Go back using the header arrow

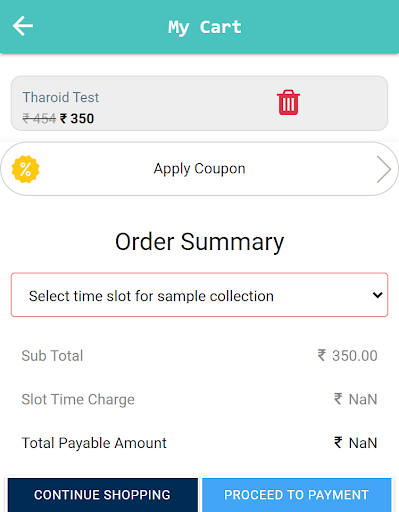[x=23, y=26]
